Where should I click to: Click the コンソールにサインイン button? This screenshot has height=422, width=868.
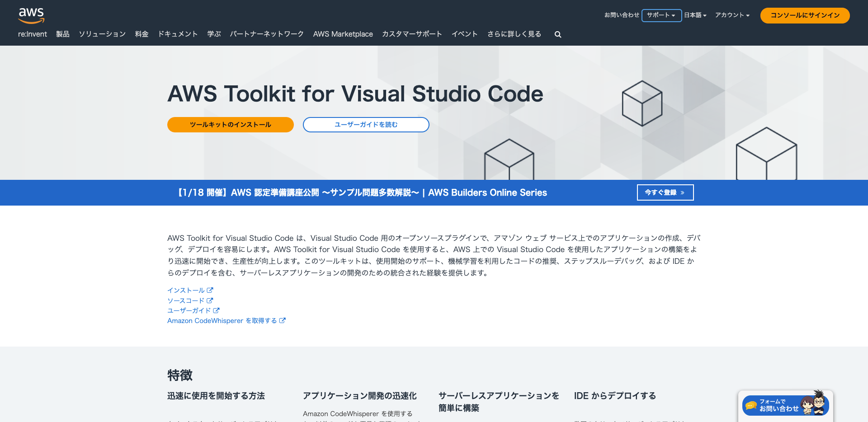point(805,15)
